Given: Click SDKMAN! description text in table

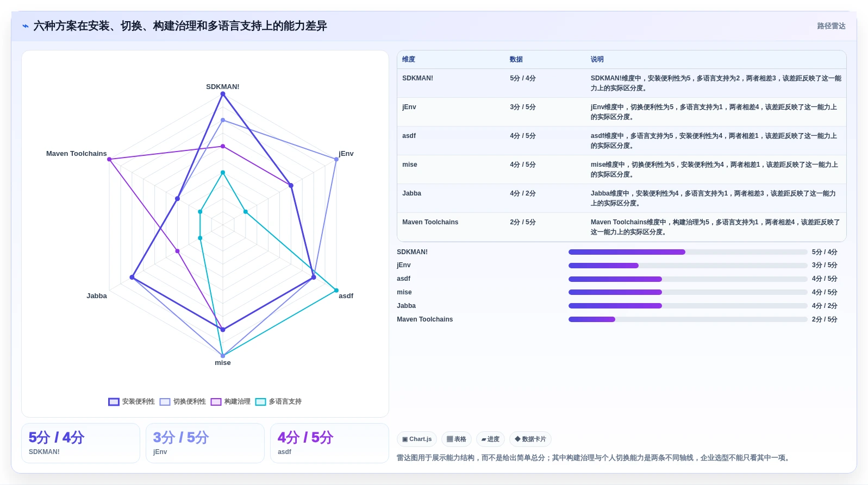Looking at the screenshot, I should 716,83.
